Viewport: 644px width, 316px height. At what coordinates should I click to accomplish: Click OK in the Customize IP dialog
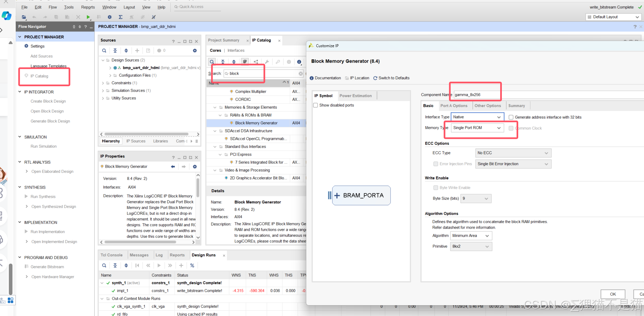pos(613,294)
